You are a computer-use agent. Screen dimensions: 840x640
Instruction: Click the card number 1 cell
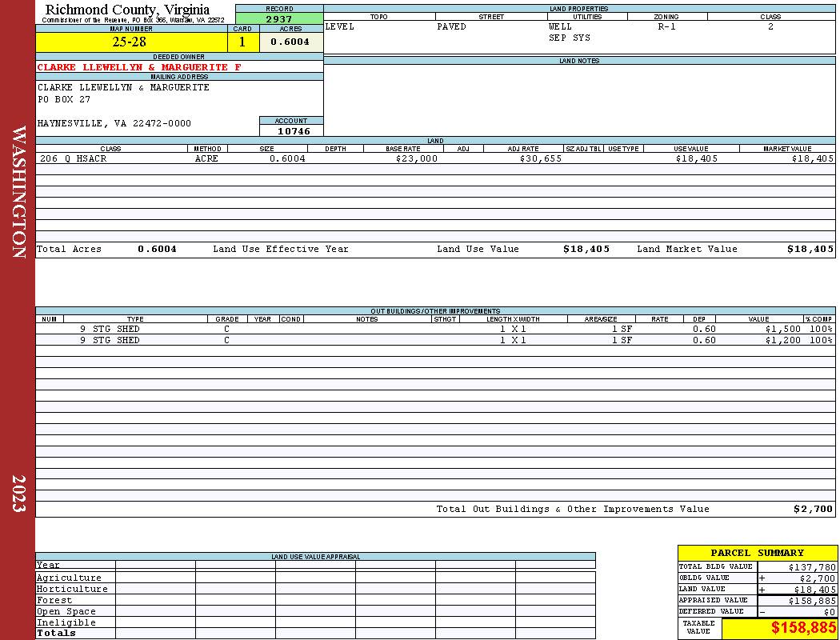242,42
